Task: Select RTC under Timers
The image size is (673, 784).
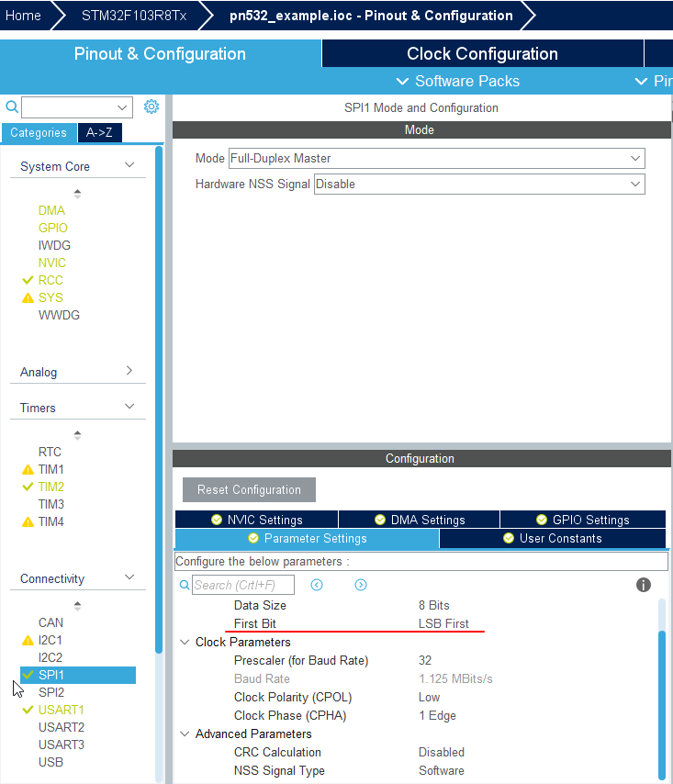Action: tap(50, 452)
